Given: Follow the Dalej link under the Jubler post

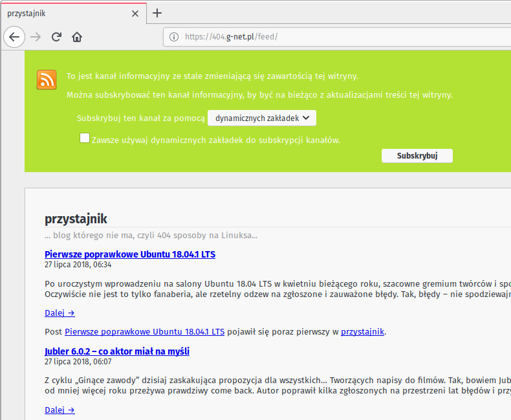Looking at the screenshot, I should 60,410.
